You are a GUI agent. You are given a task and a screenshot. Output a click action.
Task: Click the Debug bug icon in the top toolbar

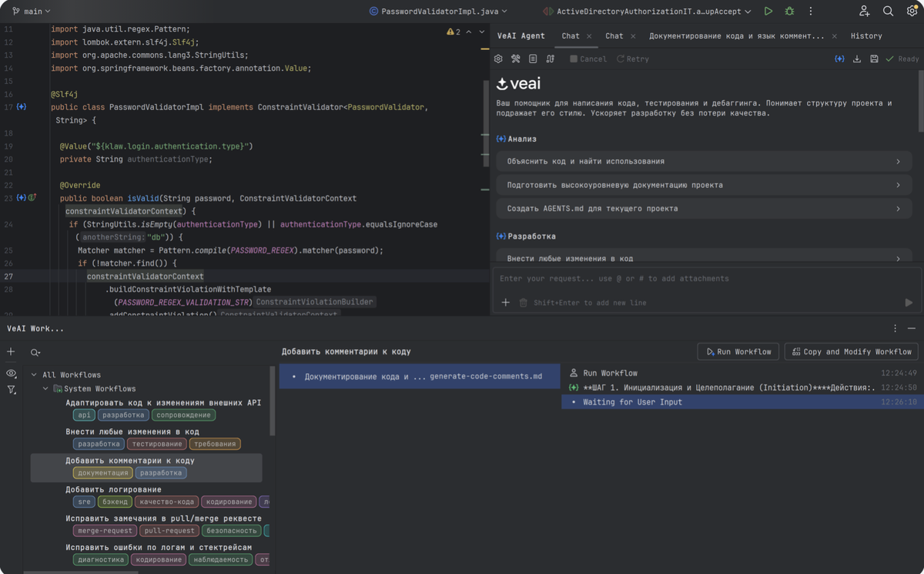coord(789,12)
